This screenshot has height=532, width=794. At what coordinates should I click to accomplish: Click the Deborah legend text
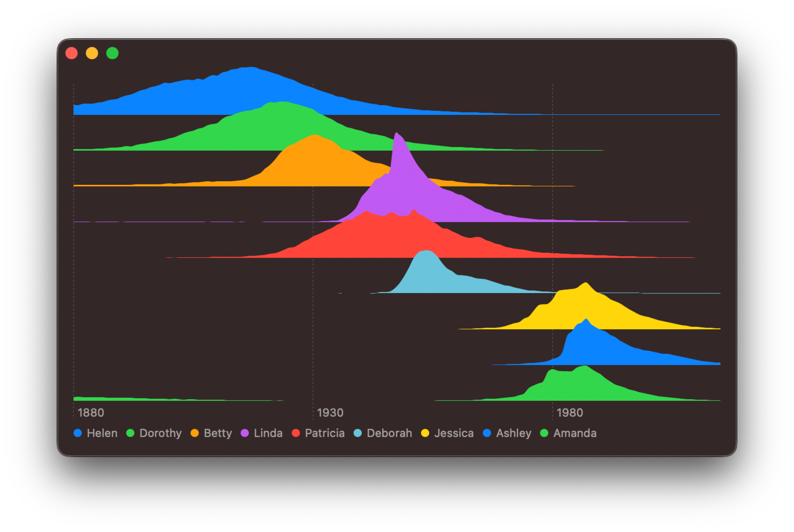(389, 433)
